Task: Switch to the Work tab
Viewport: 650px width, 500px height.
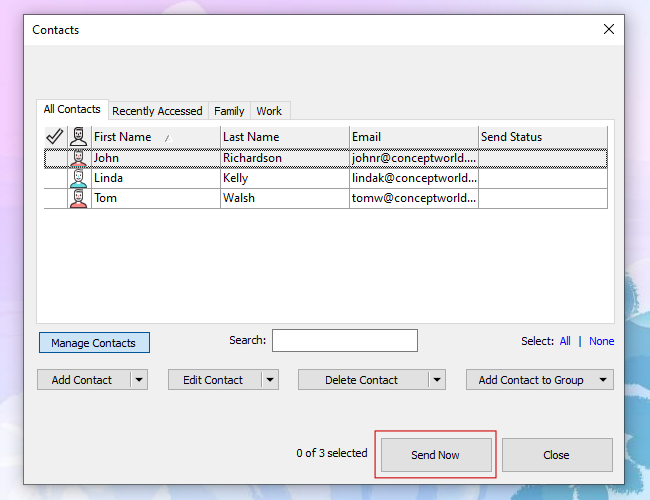Action: point(269,111)
